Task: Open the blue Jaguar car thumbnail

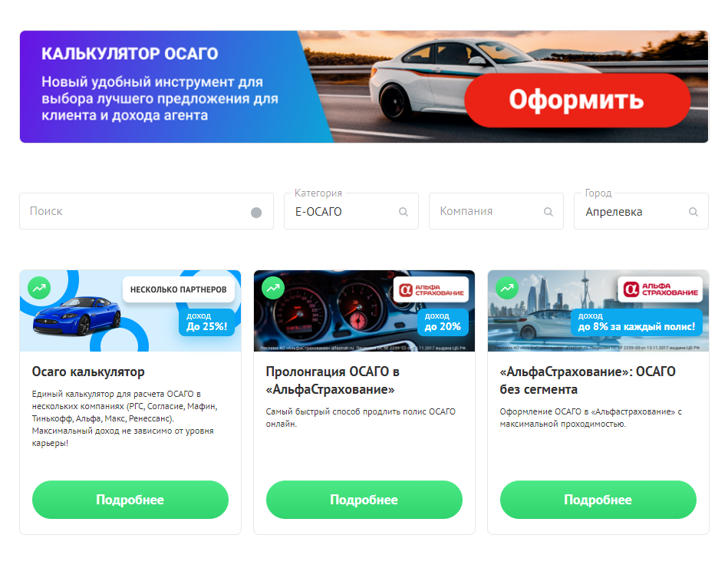Action: point(77,315)
